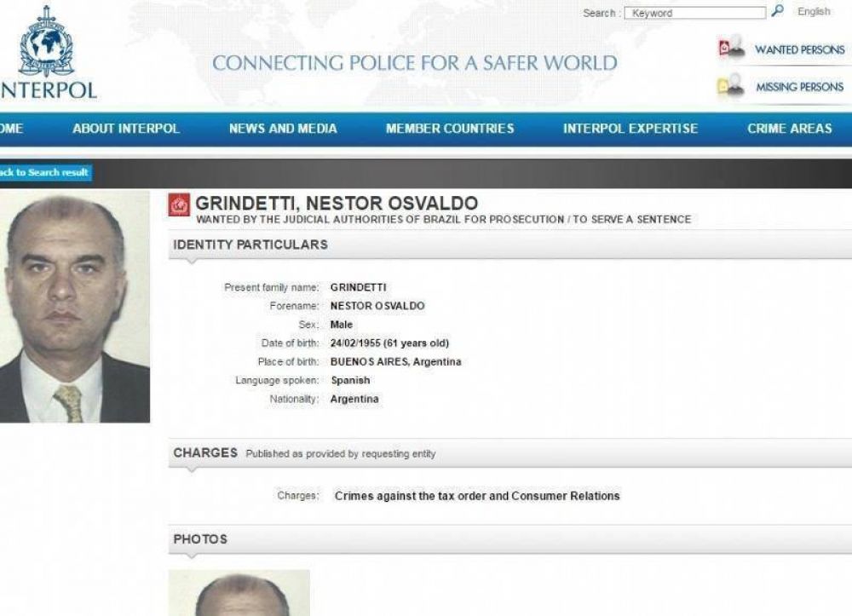The width and height of the screenshot is (852, 616).
Task: Select charges text 'Crimes against the tax order'
Action: coord(409,496)
